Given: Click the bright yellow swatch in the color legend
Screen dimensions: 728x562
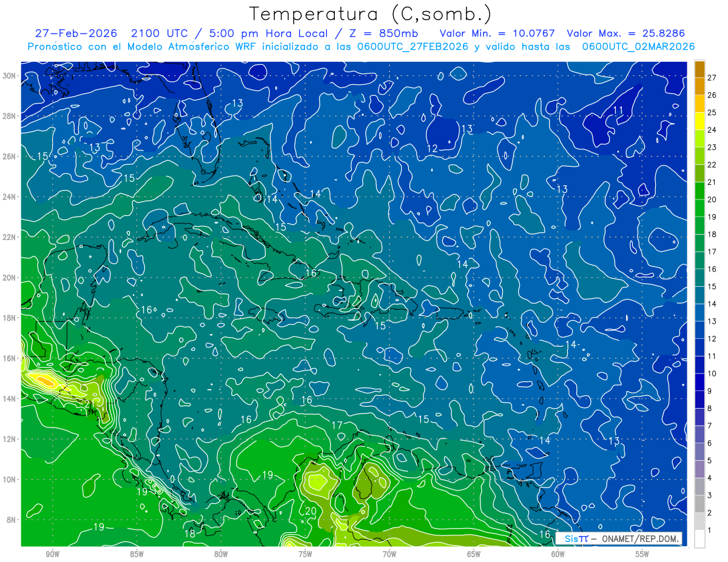Looking at the screenshot, I should click(699, 121).
